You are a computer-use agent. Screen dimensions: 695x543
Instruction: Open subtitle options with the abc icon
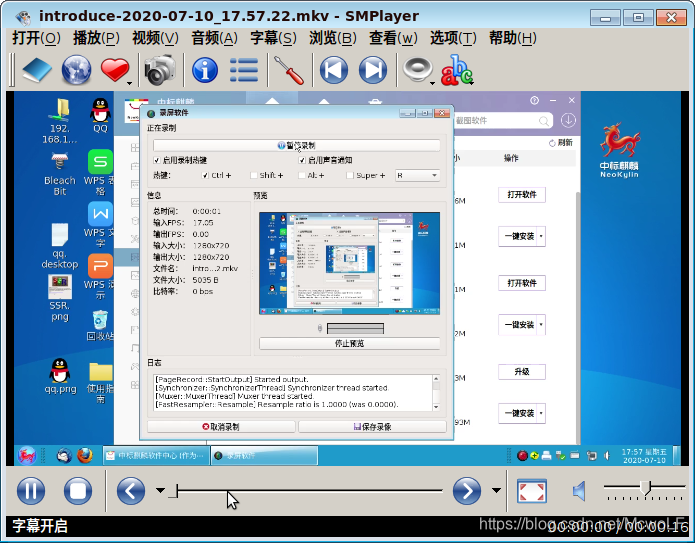click(456, 70)
